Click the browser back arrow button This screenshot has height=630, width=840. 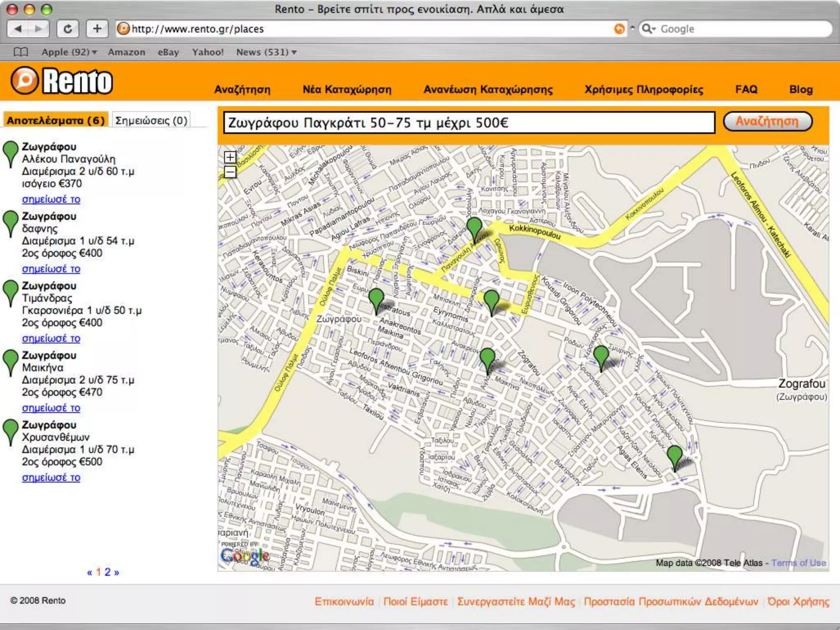click(18, 29)
